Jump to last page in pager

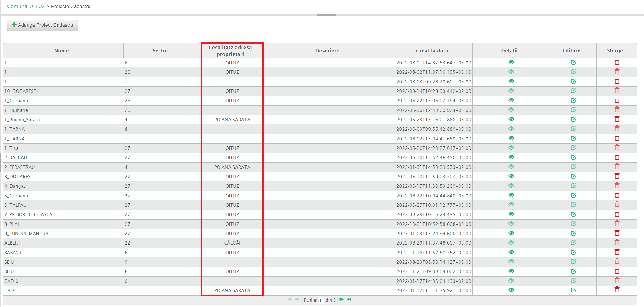click(x=349, y=300)
